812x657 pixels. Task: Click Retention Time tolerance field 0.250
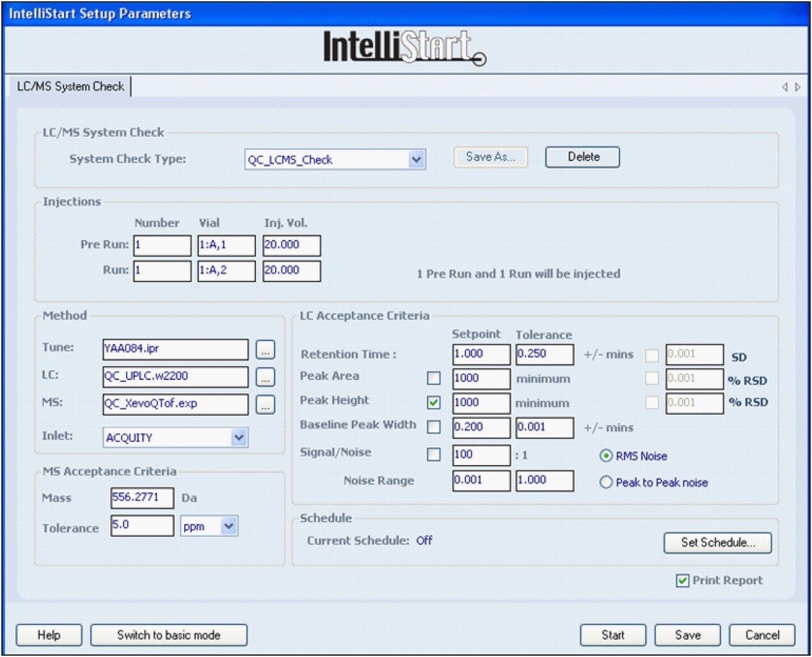(545, 354)
